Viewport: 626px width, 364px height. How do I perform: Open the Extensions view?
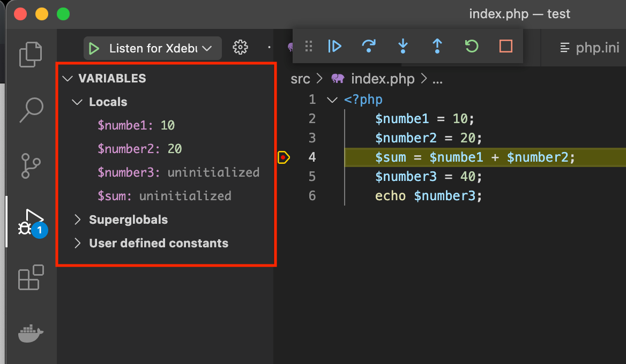click(x=31, y=277)
